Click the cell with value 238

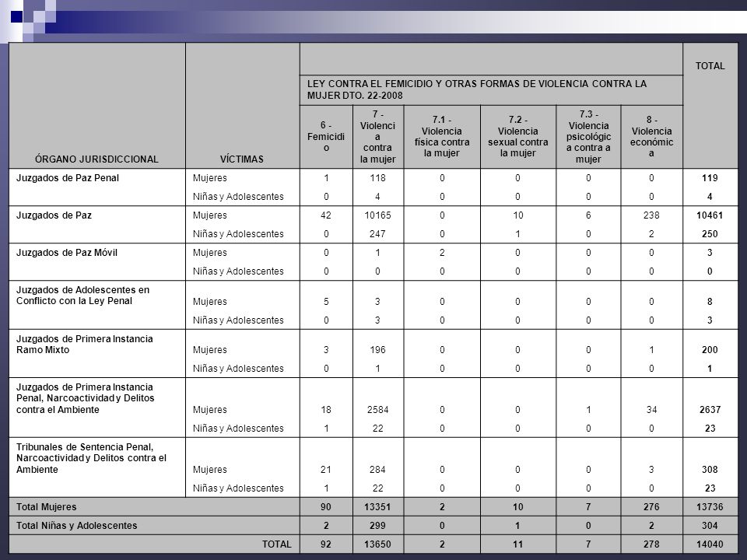coord(651,215)
